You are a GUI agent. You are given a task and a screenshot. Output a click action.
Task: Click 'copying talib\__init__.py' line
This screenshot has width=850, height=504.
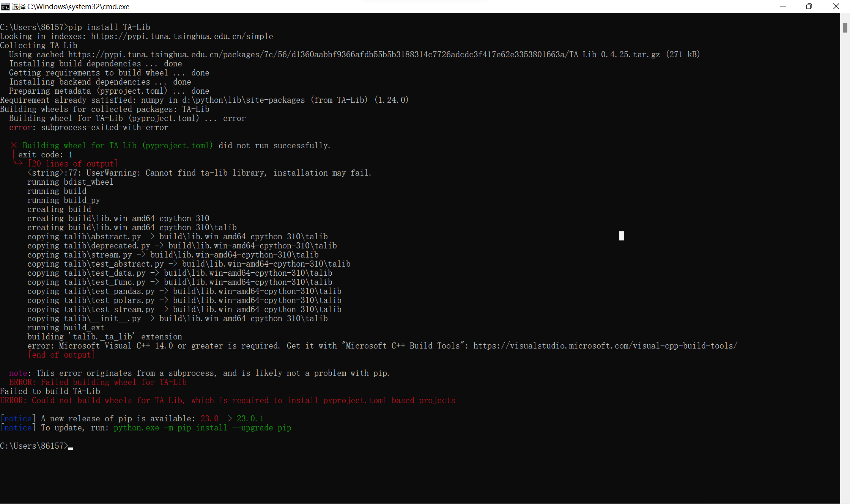click(177, 319)
